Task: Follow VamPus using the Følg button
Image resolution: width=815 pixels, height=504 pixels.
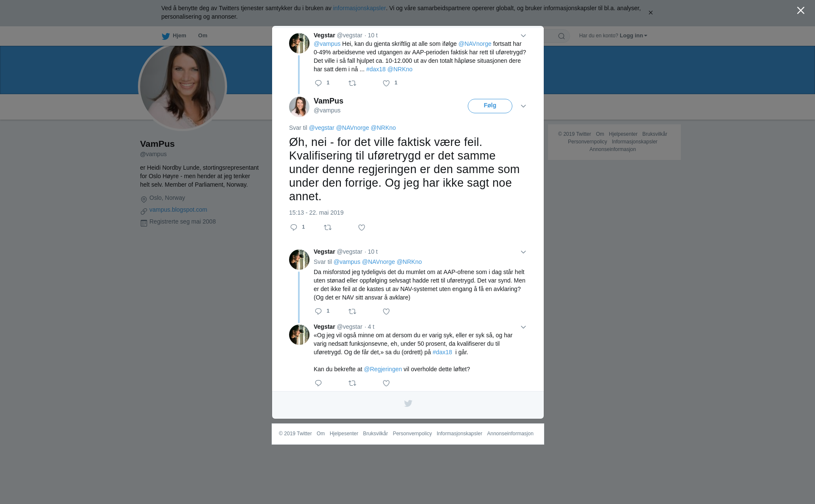Action: [490, 106]
